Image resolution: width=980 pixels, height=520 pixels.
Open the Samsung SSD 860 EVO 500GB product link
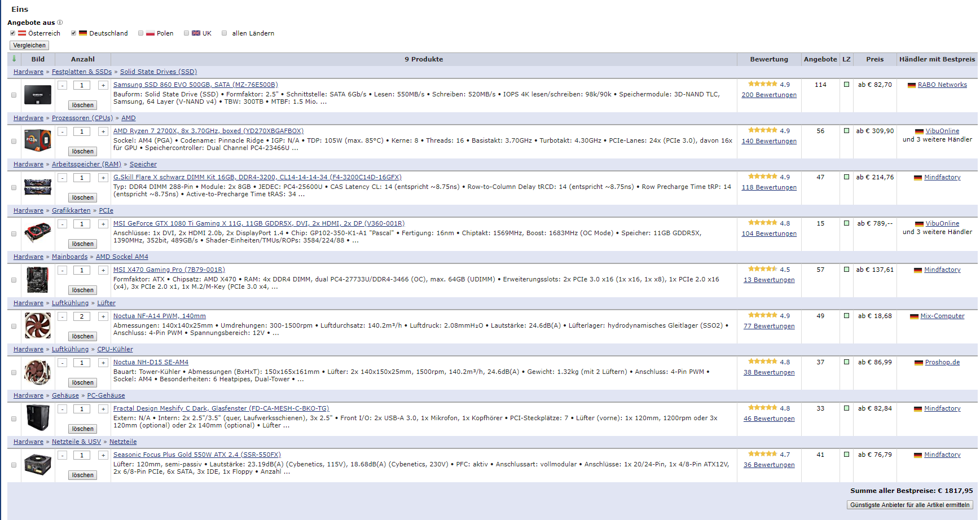(x=196, y=85)
